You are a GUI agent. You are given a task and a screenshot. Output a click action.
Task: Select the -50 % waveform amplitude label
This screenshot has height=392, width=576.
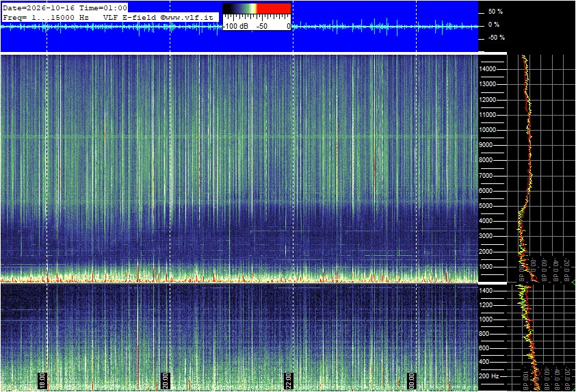[x=496, y=38]
